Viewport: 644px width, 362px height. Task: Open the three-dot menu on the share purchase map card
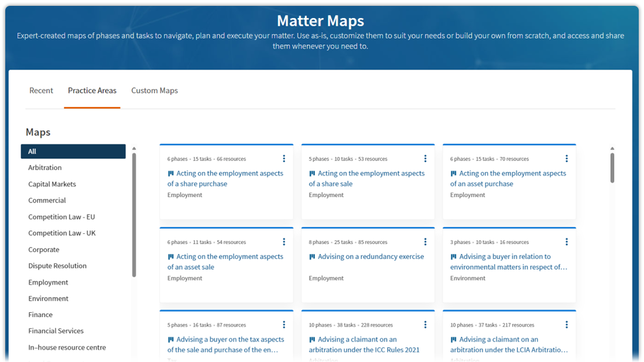click(284, 158)
